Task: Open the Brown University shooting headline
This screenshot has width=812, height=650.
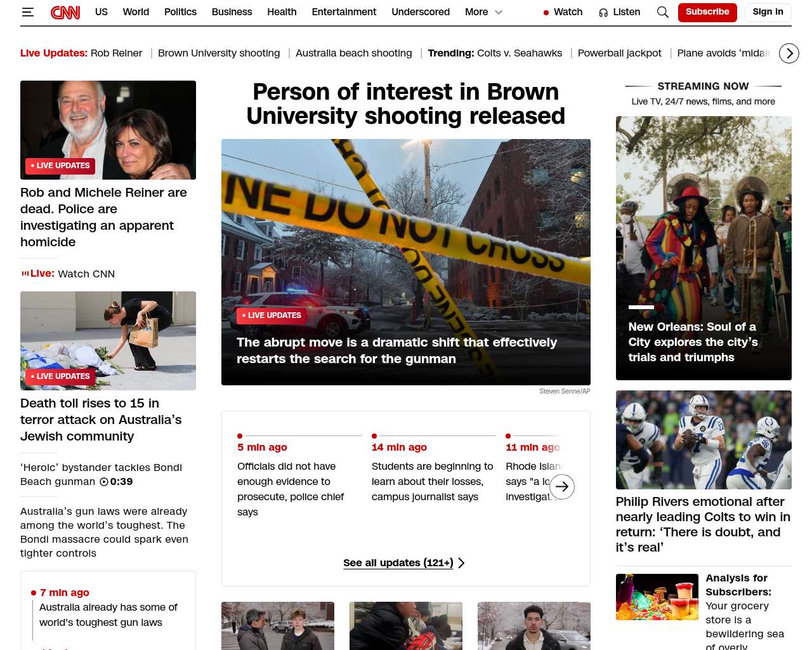Action: click(x=405, y=104)
